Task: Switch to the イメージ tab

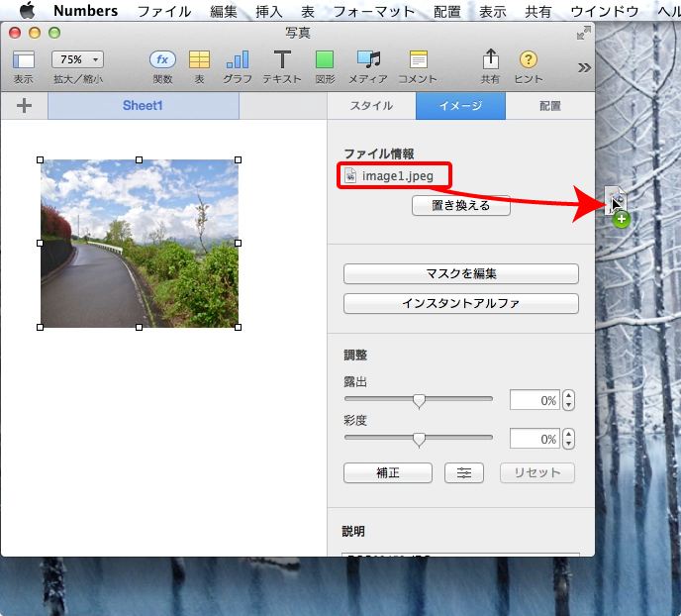Action: pos(460,106)
